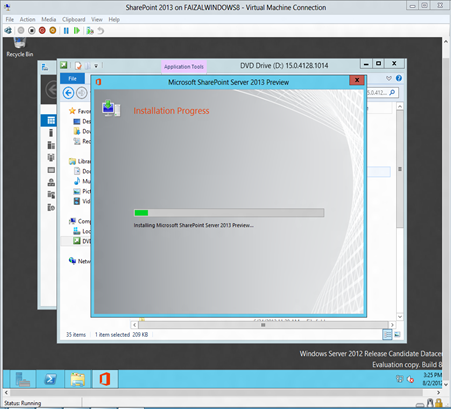Open quick access toolbar dropdown arrow
Image resolution: width=451 pixels, height=409 pixels.
coord(96,66)
